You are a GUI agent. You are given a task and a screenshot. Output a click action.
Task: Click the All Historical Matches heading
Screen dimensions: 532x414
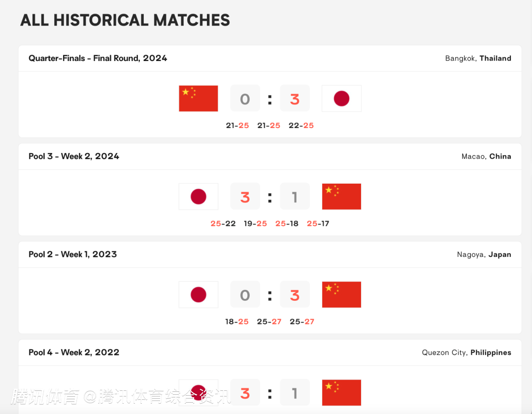125,20
